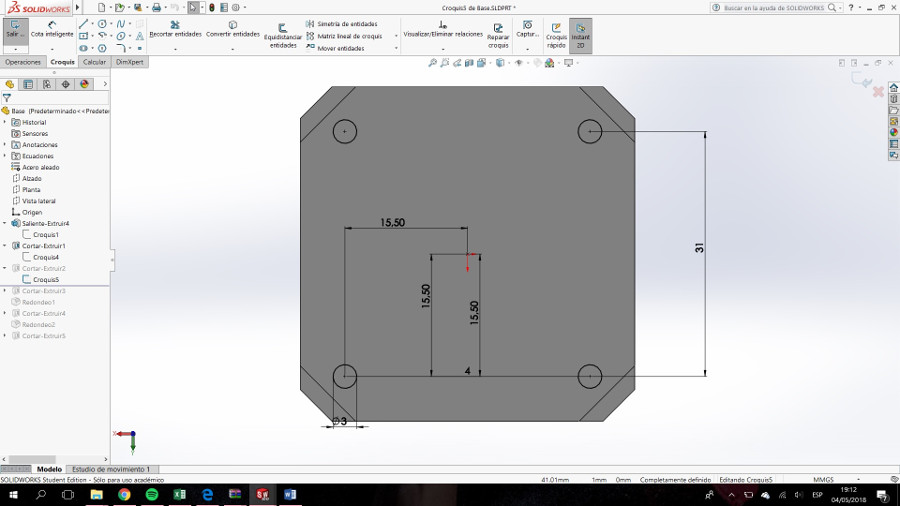
Task: Expand the Historial tree node
Action: pyautogui.click(x=5, y=122)
